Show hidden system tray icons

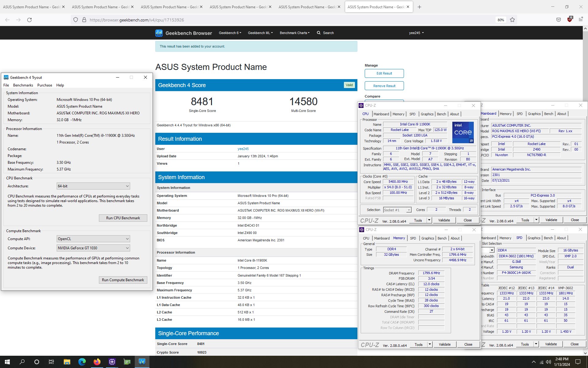pos(533,362)
